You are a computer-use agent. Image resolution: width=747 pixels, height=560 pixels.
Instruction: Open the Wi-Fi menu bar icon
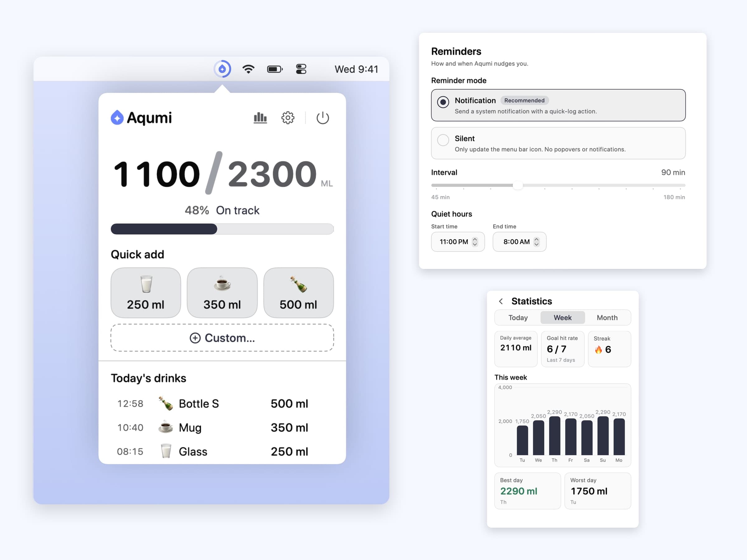point(248,69)
